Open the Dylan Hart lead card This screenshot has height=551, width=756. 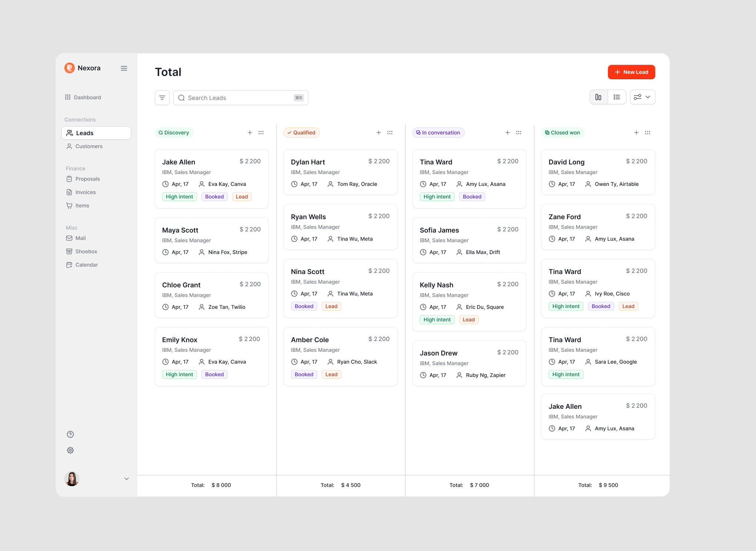(341, 172)
